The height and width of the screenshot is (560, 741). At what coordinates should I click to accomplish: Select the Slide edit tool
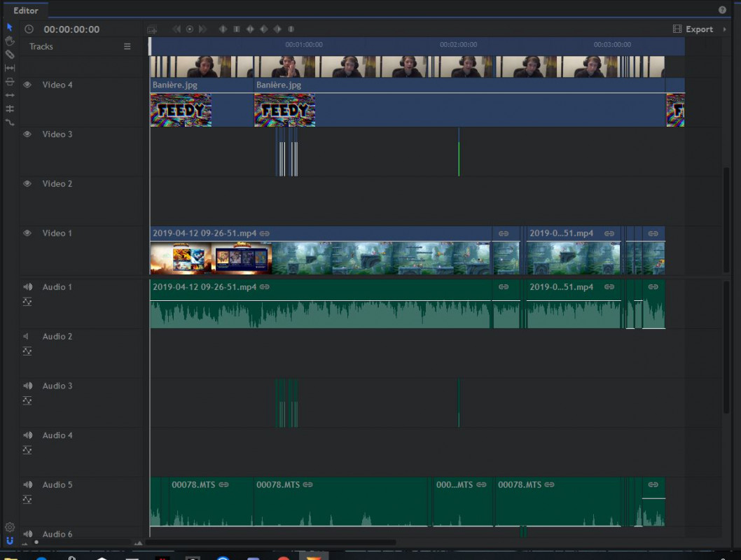tap(9, 82)
